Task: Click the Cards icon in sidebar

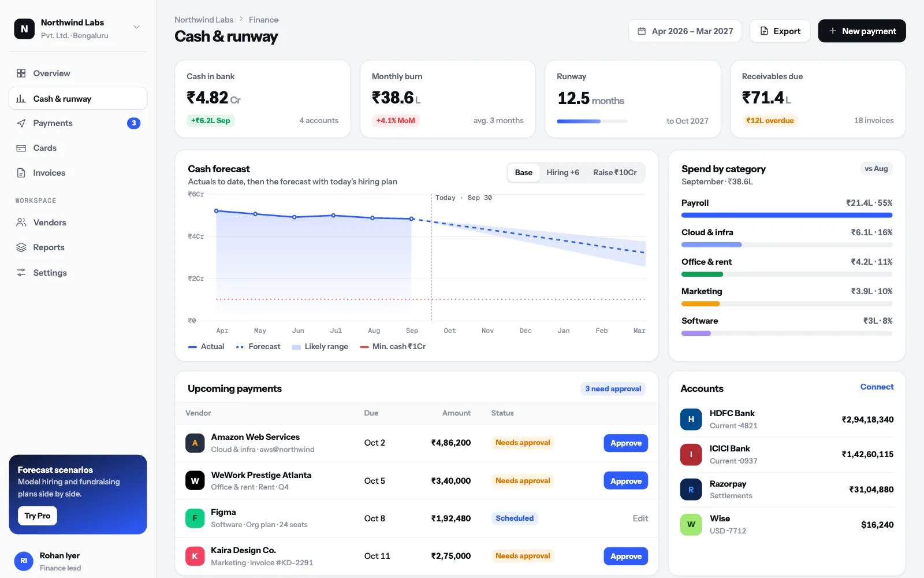Action: pyautogui.click(x=21, y=148)
